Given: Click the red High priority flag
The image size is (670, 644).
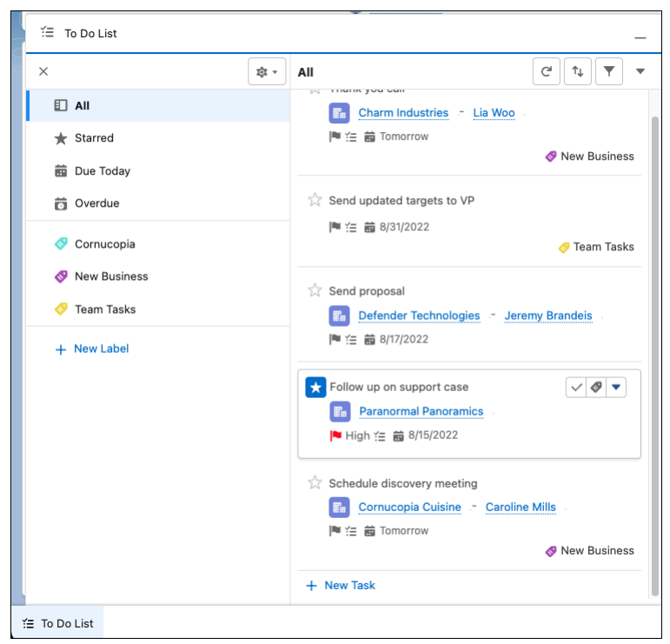Looking at the screenshot, I should [x=335, y=436].
